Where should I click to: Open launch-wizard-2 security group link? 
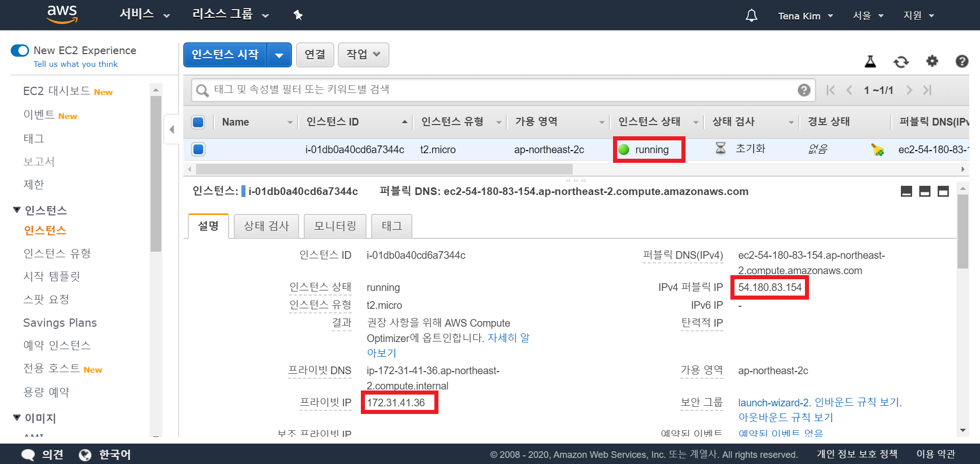click(773, 403)
